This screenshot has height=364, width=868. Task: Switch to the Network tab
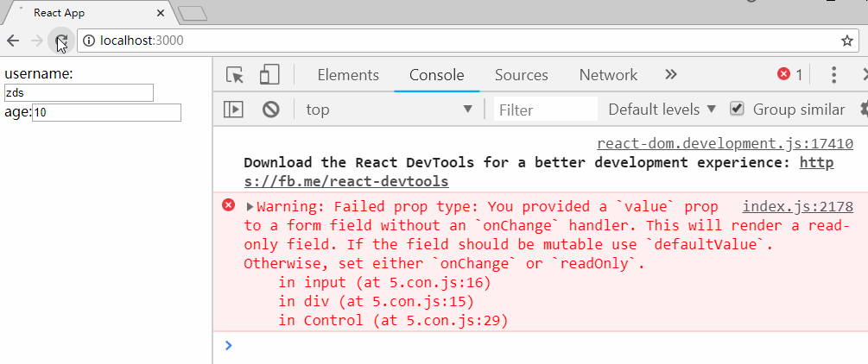608,75
